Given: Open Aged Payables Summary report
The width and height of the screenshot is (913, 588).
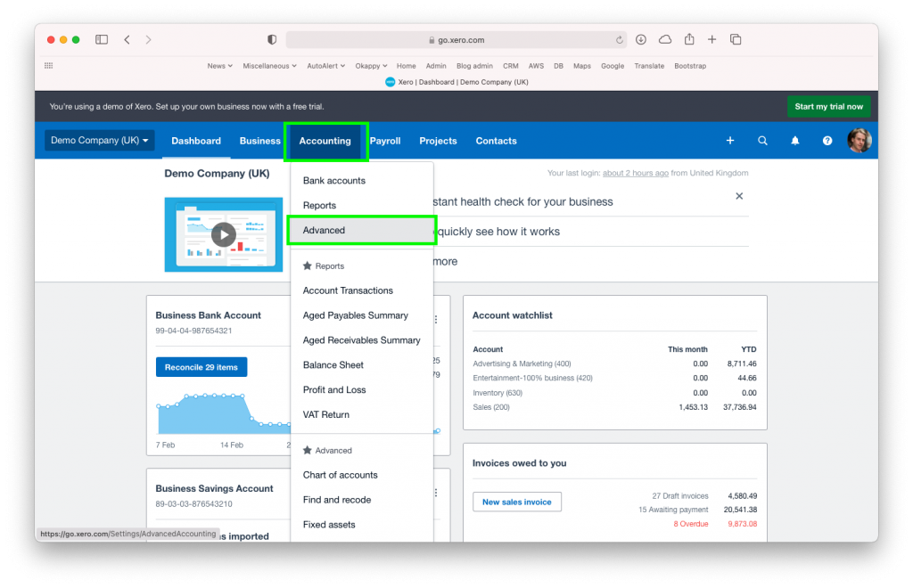Looking at the screenshot, I should tap(362, 315).
